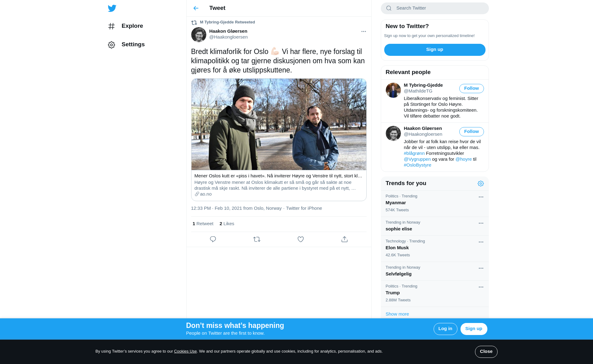This screenshot has height=364, width=593.
Task: Open Twitter for iPhone source link
Action: 304,208
